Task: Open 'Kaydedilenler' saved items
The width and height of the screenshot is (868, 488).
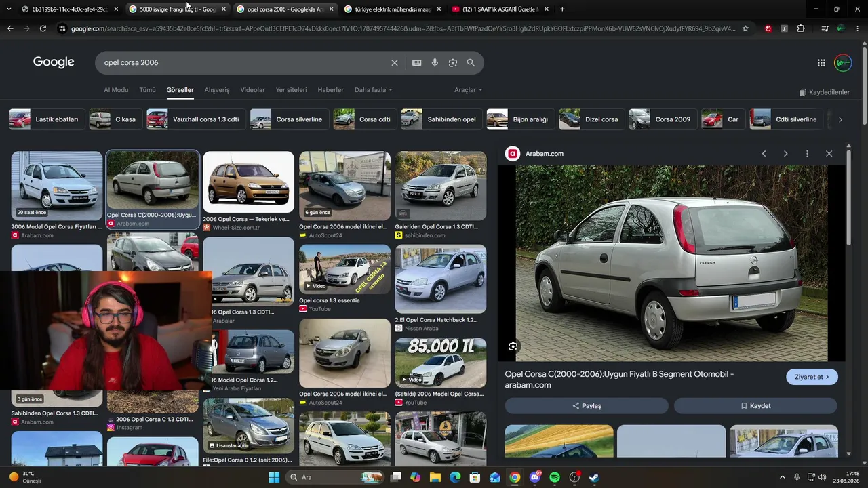Action: click(824, 92)
